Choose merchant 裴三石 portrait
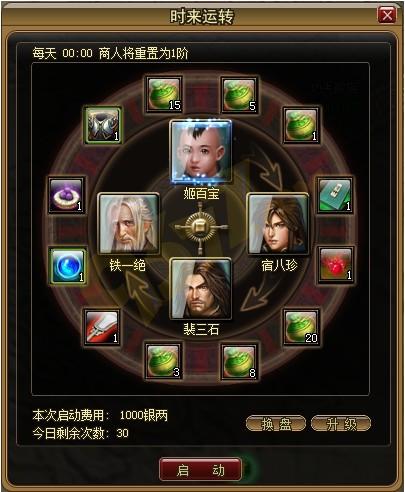 (x=200, y=289)
